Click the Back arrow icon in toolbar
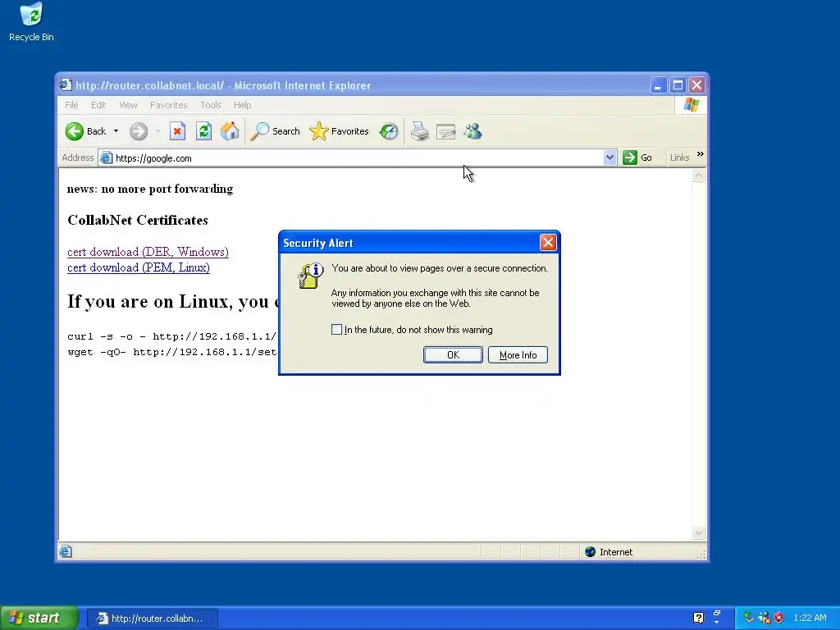This screenshot has width=840, height=630. pyautogui.click(x=75, y=131)
